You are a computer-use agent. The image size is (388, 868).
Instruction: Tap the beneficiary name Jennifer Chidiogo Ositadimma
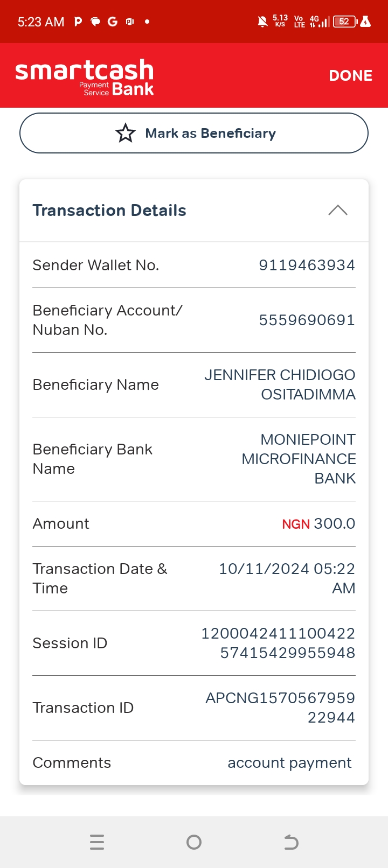coord(280,384)
